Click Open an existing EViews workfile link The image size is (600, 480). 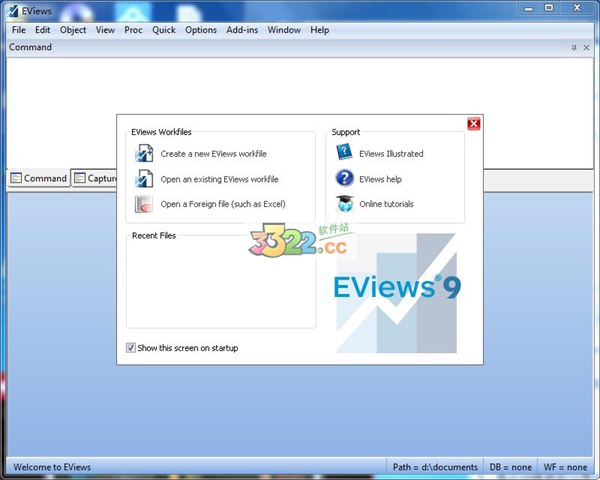220,179
